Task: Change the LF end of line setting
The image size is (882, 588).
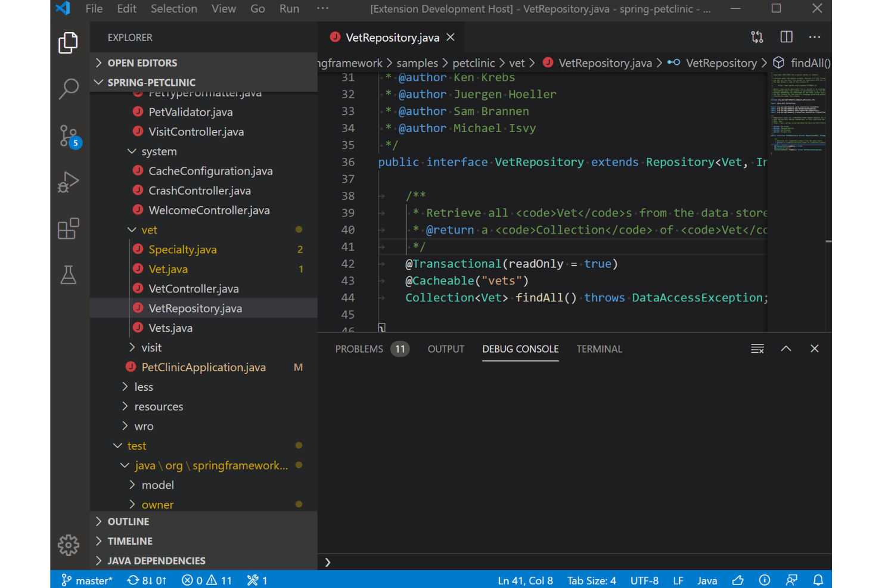Action: pyautogui.click(x=678, y=580)
